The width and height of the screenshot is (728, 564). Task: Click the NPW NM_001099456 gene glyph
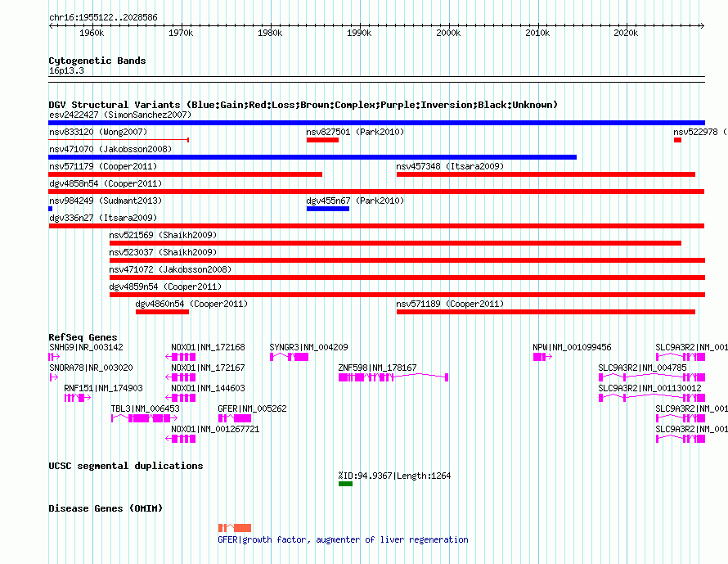(542, 357)
